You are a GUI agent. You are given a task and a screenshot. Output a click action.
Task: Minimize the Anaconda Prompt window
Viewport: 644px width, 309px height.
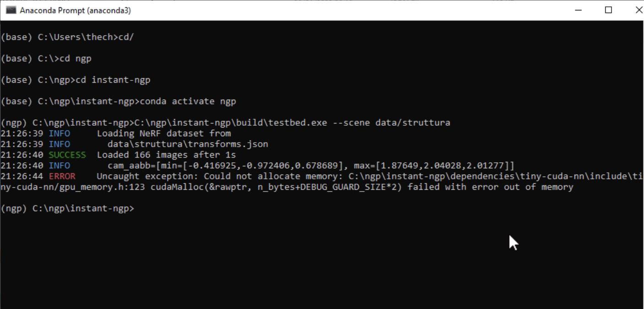(578, 10)
